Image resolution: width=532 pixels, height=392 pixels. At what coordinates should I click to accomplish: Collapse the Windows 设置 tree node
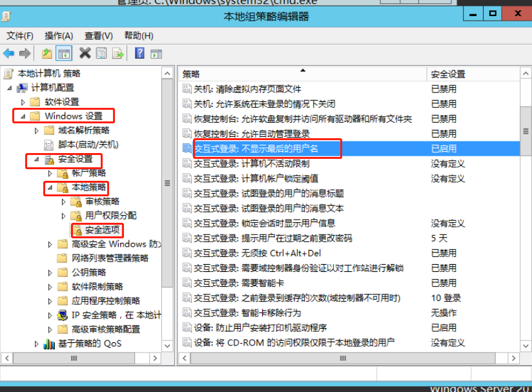23,116
